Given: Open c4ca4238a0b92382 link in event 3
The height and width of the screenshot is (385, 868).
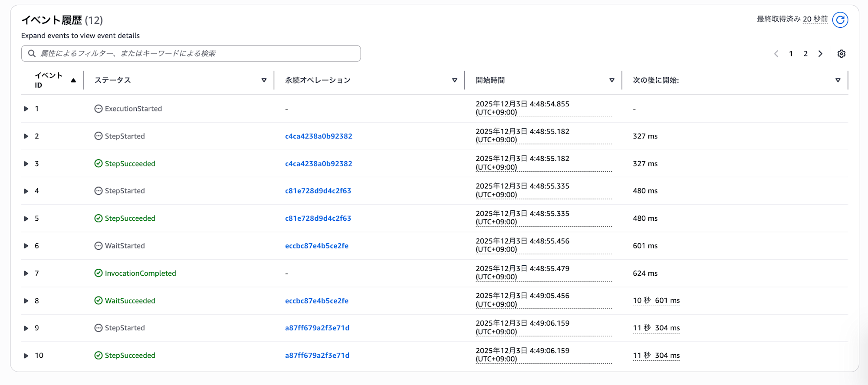Looking at the screenshot, I should pos(319,163).
